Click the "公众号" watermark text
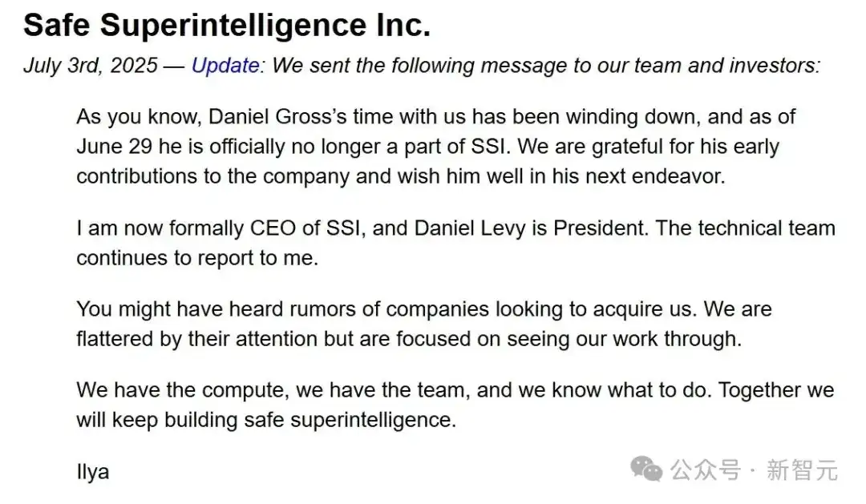The height and width of the screenshot is (504, 866). coord(706,470)
